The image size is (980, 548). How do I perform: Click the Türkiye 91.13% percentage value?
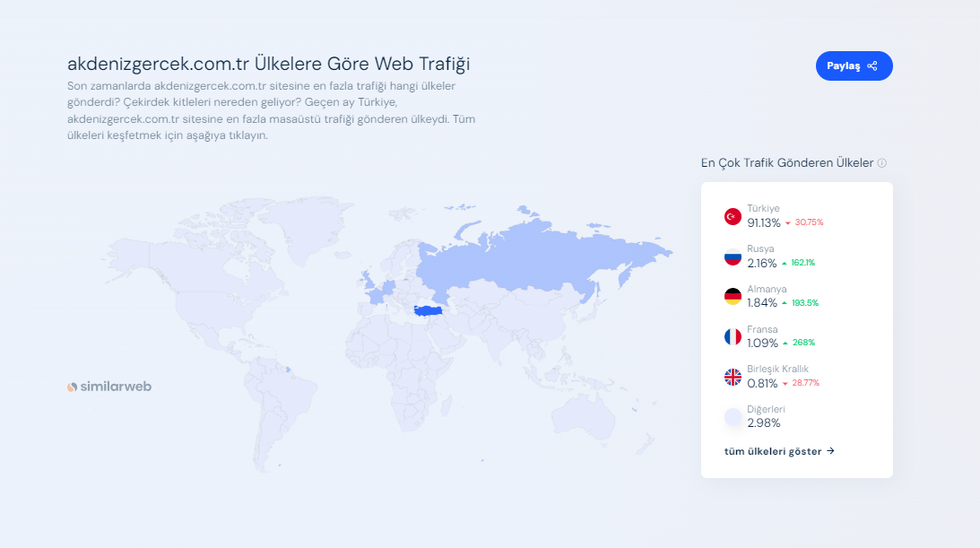click(x=763, y=222)
